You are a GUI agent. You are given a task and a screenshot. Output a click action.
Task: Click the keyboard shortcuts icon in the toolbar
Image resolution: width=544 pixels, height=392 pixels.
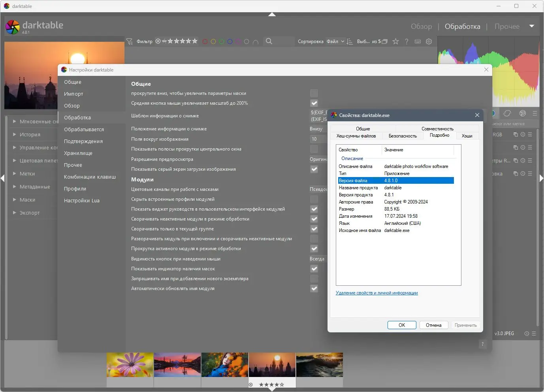pos(418,41)
